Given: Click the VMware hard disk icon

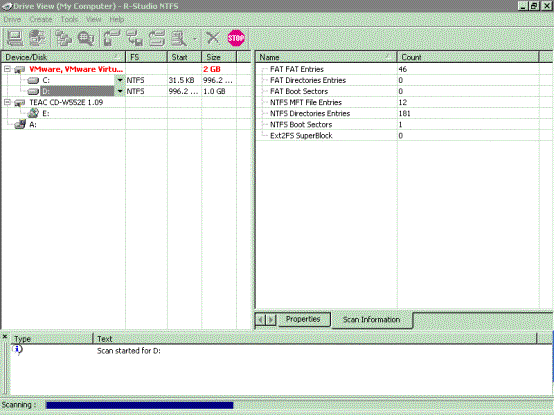Looking at the screenshot, I should (19, 69).
